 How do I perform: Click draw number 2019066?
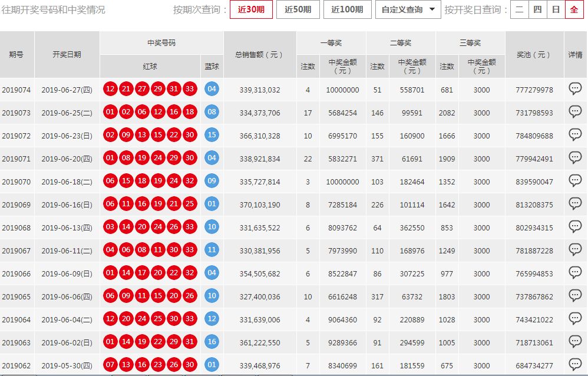16,274
